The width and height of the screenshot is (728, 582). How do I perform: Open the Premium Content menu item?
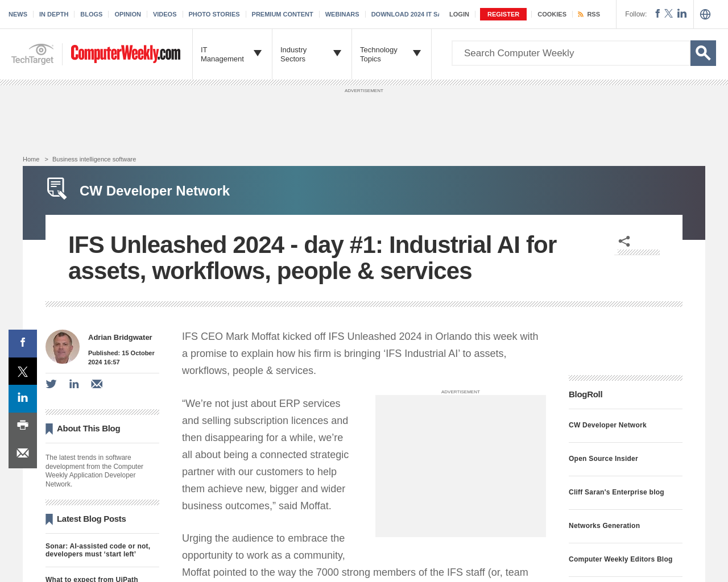pos(282,14)
